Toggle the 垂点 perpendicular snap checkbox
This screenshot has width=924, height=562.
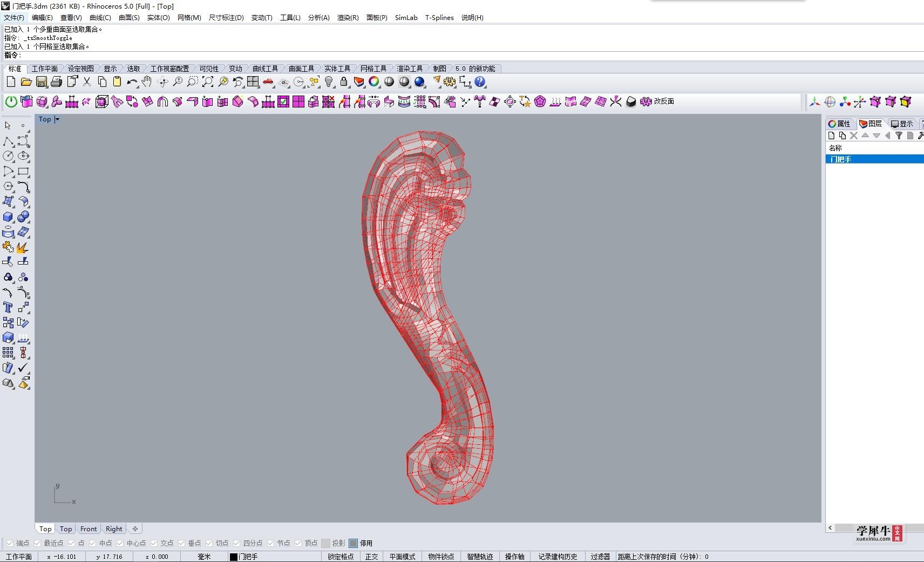pyautogui.click(x=181, y=543)
